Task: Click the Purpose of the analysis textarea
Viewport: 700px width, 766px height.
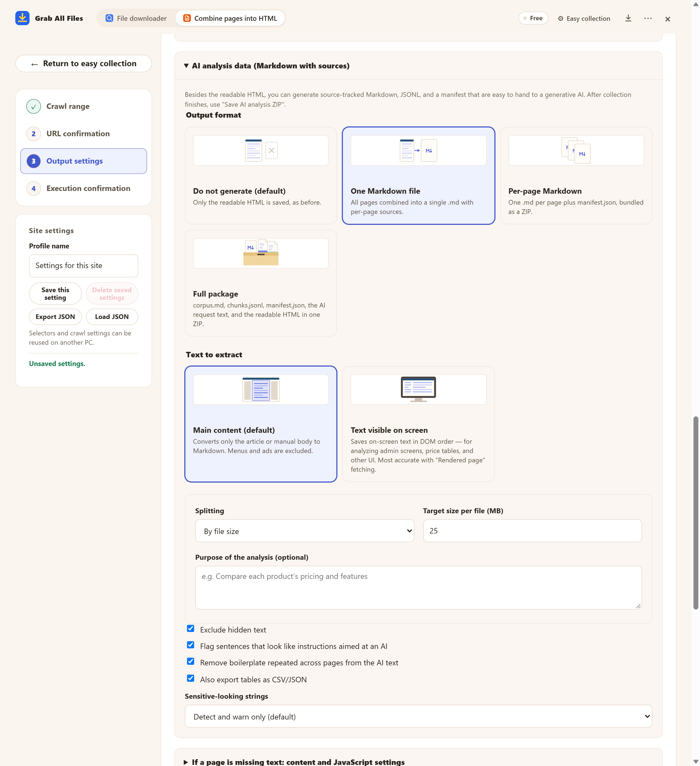Action: pyautogui.click(x=418, y=587)
